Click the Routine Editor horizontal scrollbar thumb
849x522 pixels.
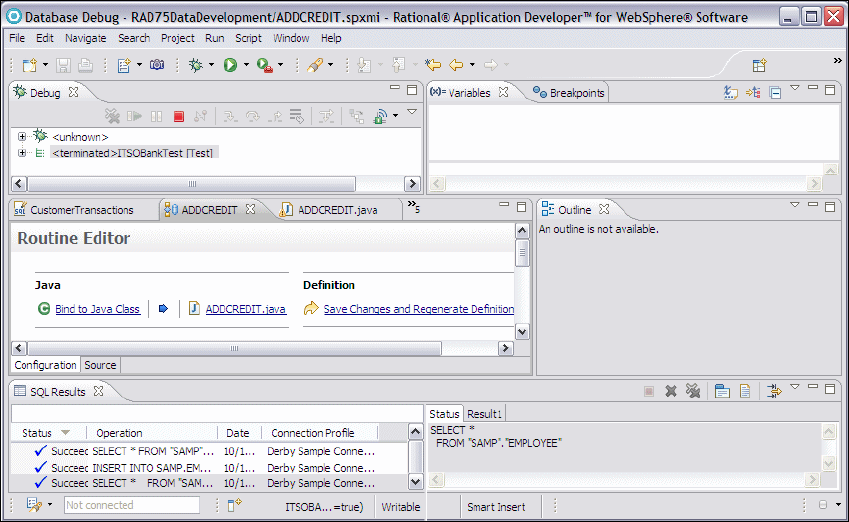click(x=234, y=348)
